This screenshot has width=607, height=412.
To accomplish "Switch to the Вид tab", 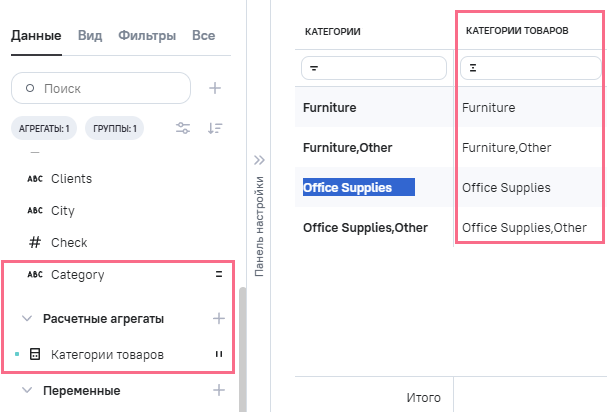I will (x=88, y=36).
